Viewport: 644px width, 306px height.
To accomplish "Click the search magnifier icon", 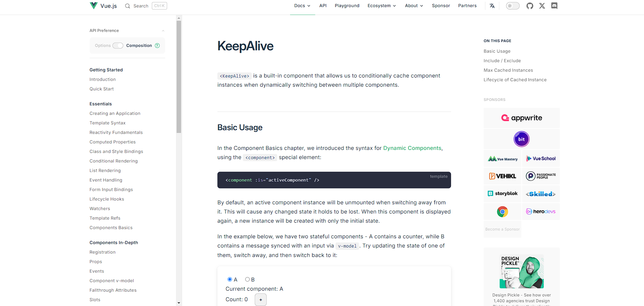I will click(127, 6).
